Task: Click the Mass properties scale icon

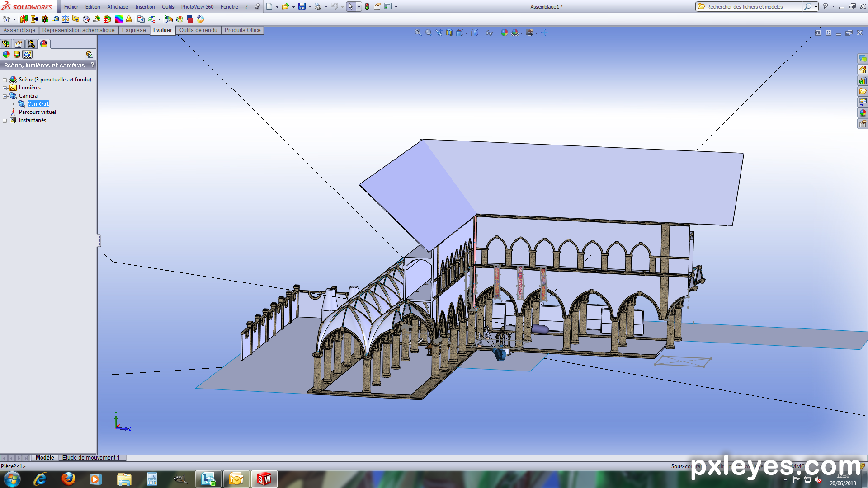Action: 66,19
